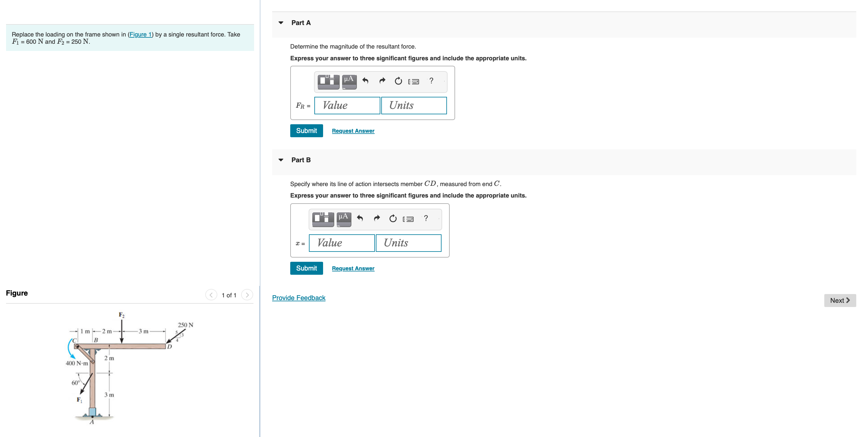Click the undo arrow in Part B toolbar

(360, 218)
